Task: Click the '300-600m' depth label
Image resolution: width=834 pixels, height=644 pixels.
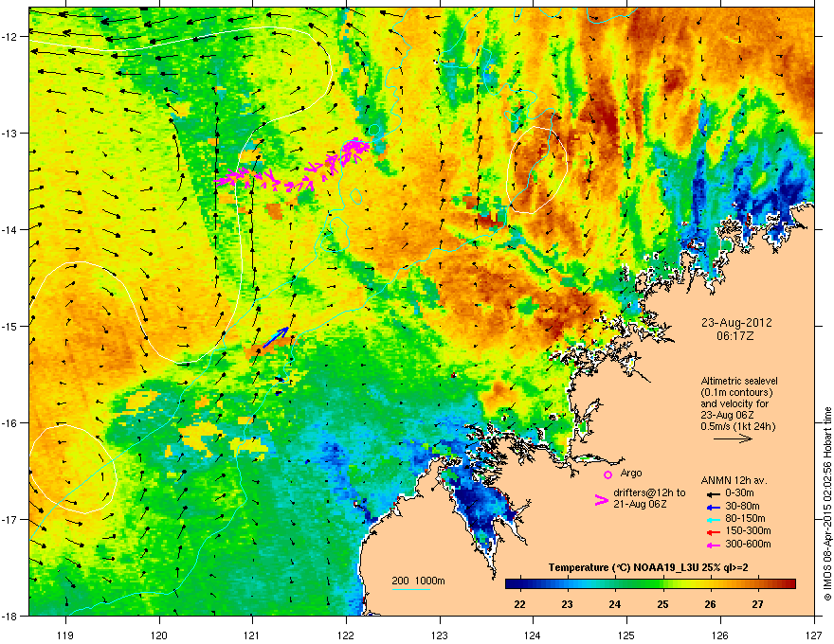Action: click(x=748, y=545)
